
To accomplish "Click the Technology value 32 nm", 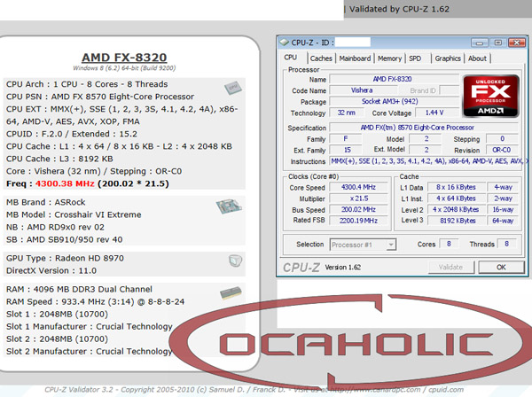I will pyautogui.click(x=347, y=113).
